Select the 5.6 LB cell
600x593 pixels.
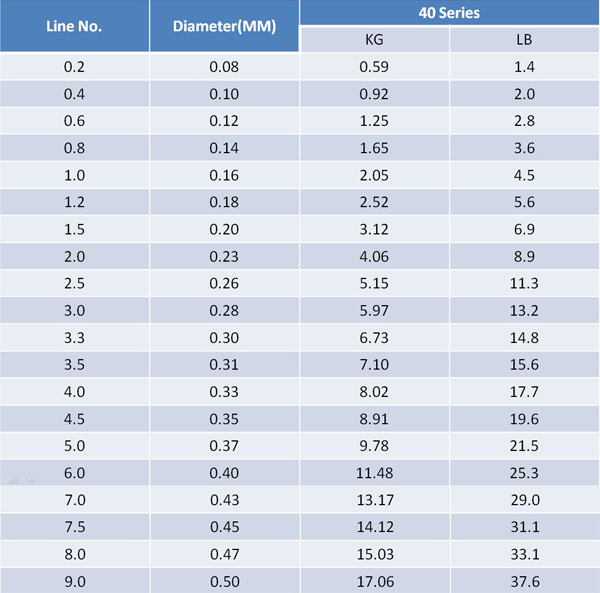(x=524, y=202)
